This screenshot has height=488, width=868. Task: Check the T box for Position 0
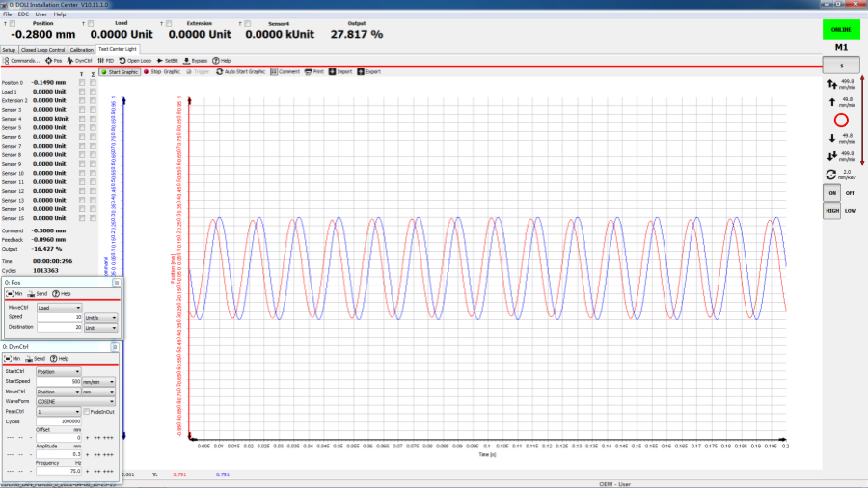pyautogui.click(x=82, y=82)
